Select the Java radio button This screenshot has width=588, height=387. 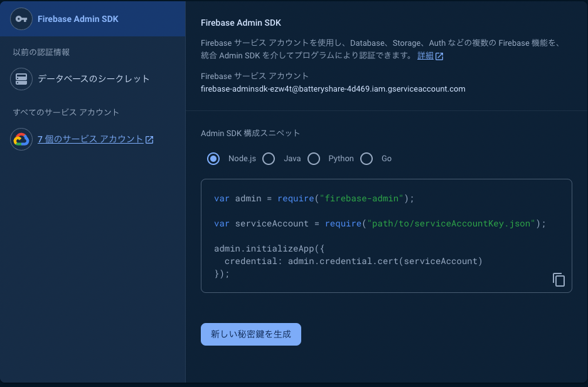pyautogui.click(x=269, y=159)
